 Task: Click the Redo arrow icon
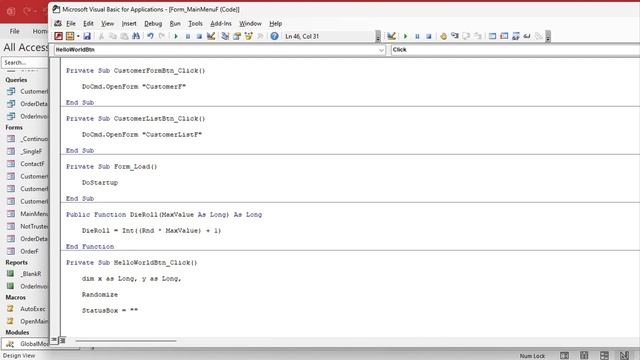pyautogui.click(x=162, y=36)
